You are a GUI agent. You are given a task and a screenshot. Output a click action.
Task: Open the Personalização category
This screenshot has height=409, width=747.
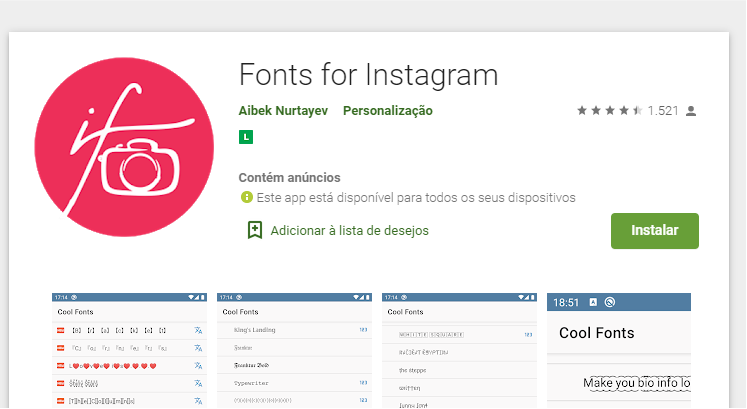(388, 111)
